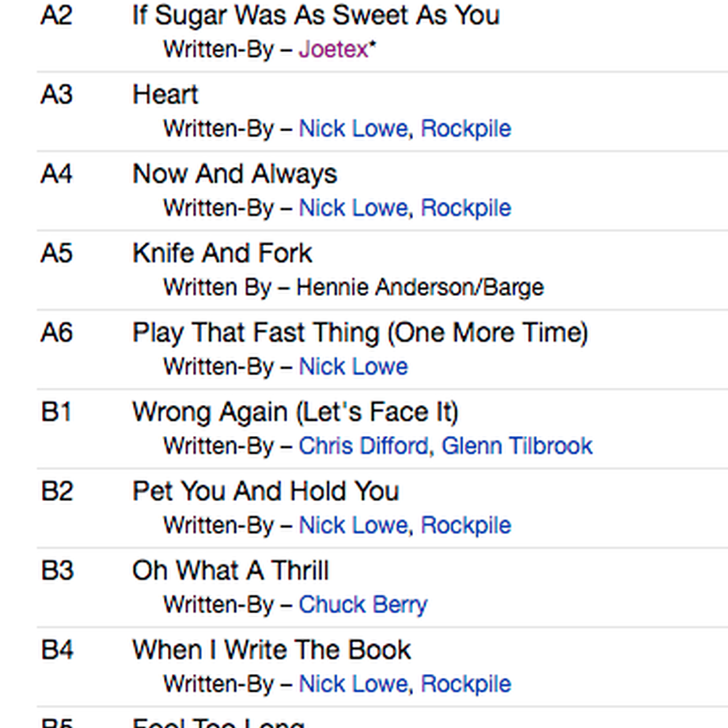Select track title If Sugar Was As Sweet As You

click(317, 16)
